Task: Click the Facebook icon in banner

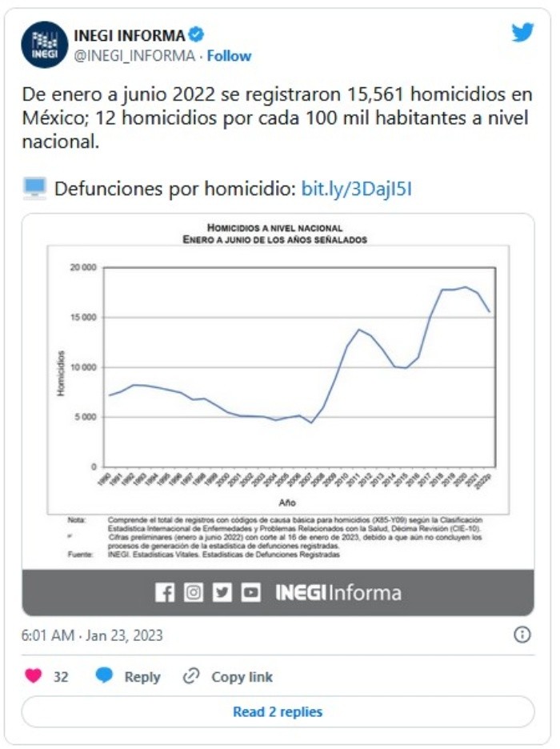Action: tap(165, 593)
